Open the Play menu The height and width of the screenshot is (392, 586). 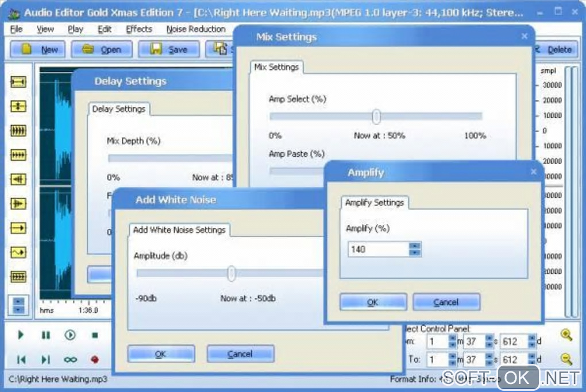click(x=75, y=29)
